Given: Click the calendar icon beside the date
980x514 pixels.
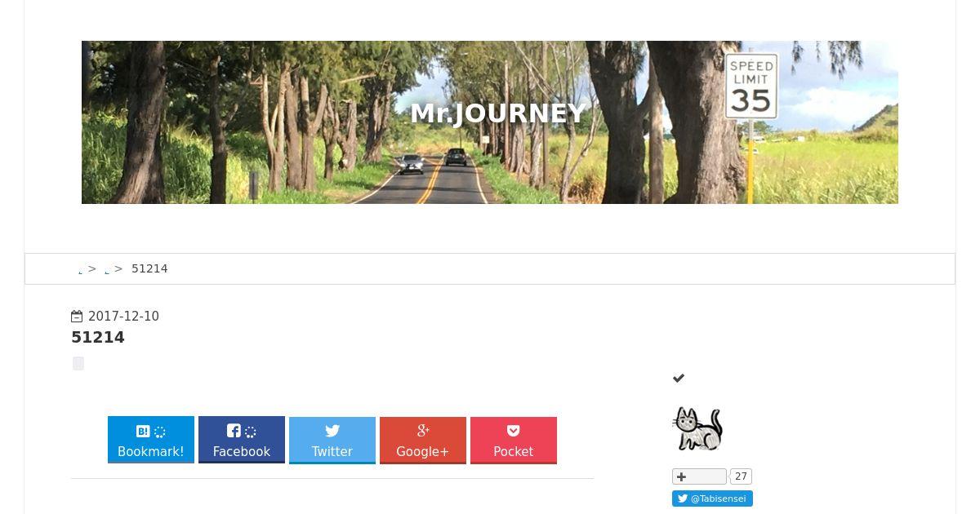Looking at the screenshot, I should [77, 317].
